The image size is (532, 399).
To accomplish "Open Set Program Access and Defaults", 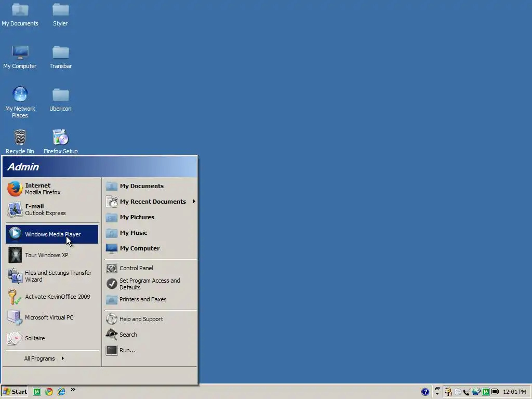I will 151,284.
